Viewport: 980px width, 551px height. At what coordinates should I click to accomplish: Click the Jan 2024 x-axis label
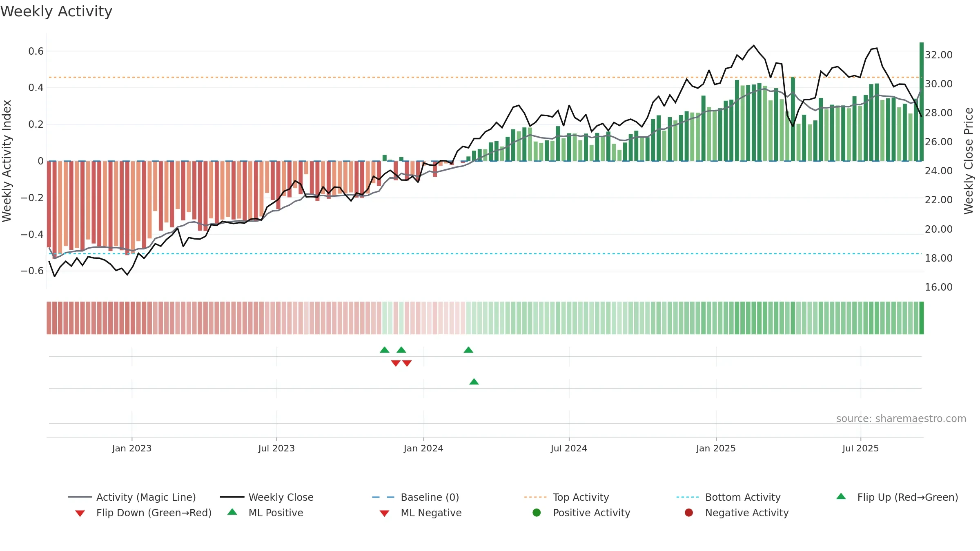click(423, 448)
